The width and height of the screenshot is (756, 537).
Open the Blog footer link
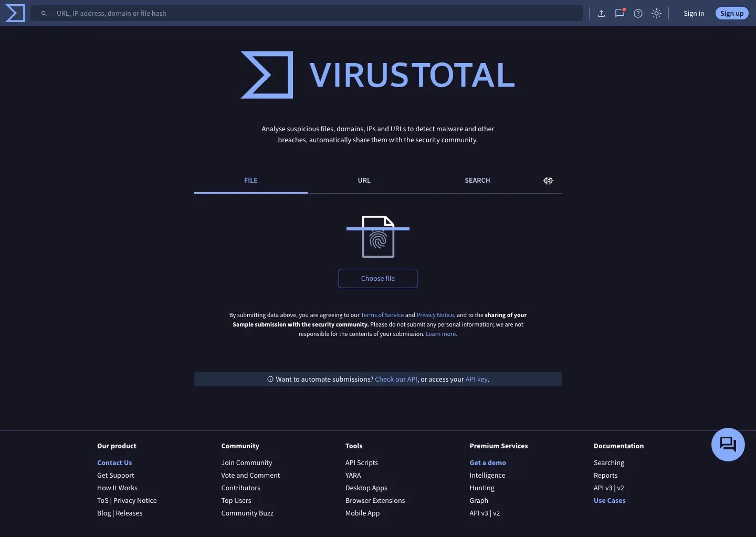pos(104,513)
